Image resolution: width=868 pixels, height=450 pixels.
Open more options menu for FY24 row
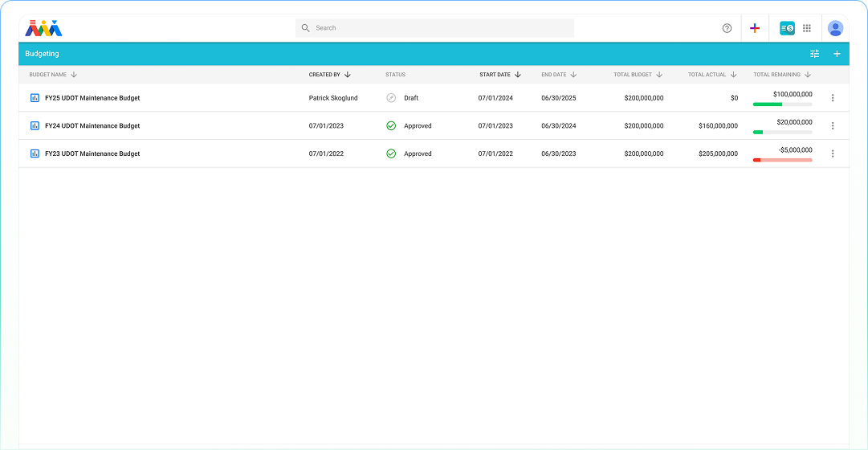(x=833, y=126)
